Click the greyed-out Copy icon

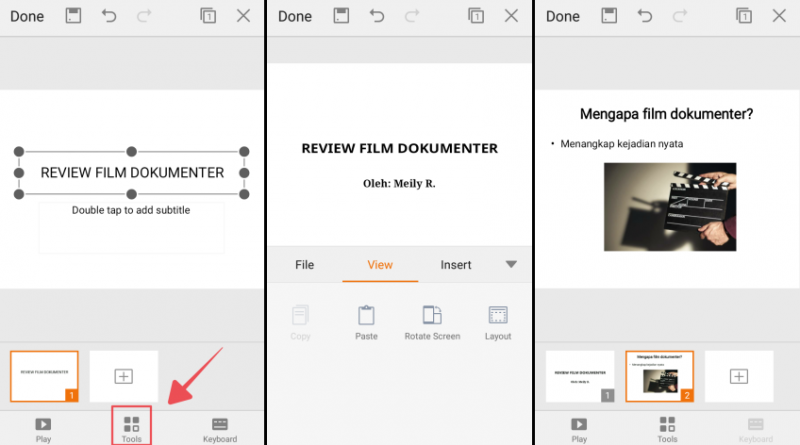300,316
